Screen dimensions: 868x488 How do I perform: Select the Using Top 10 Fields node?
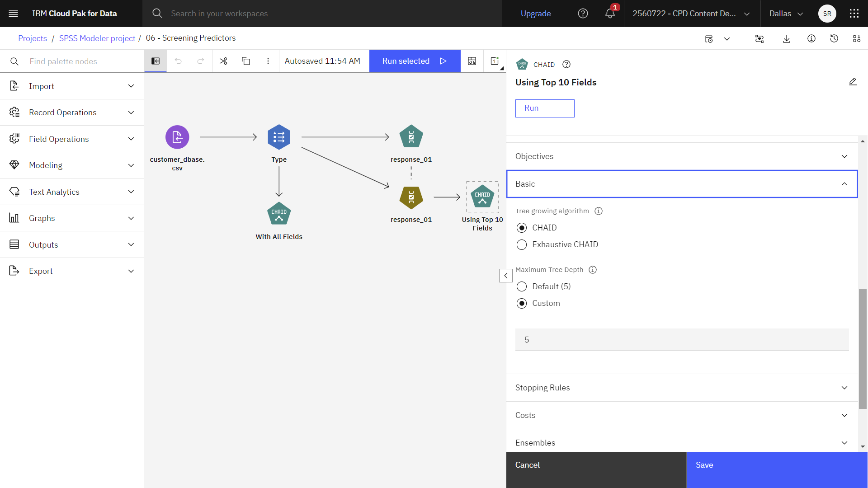click(482, 197)
